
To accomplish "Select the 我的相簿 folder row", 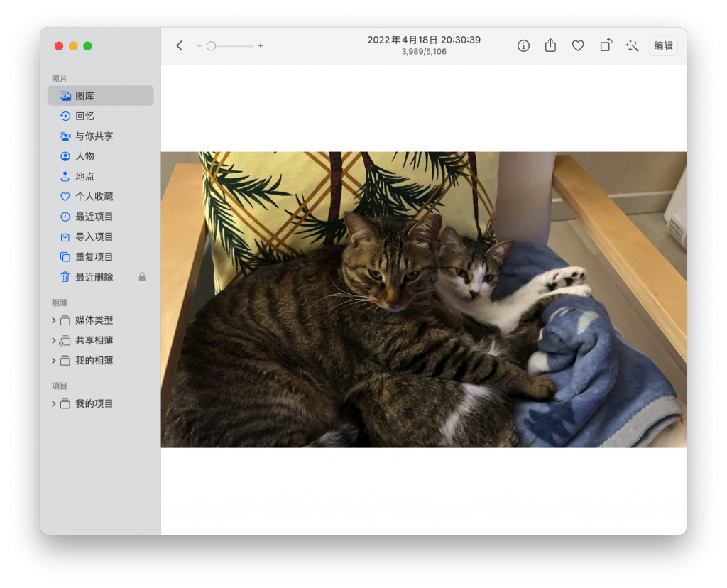I will click(x=101, y=360).
